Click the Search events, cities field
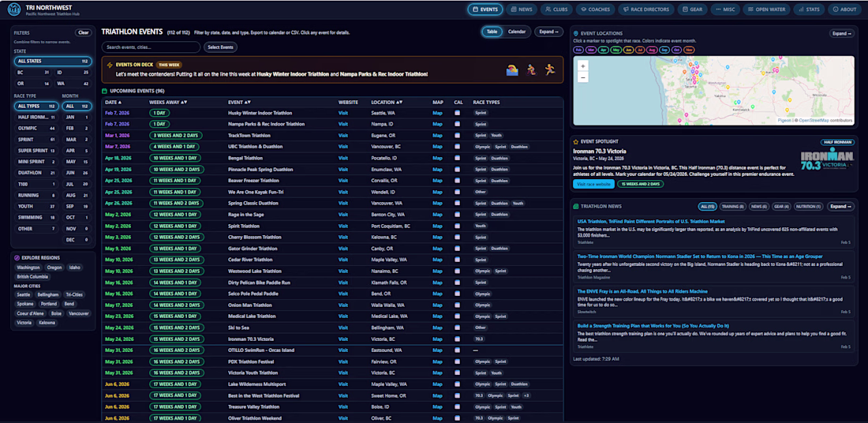This screenshot has height=423, width=868. [151, 47]
